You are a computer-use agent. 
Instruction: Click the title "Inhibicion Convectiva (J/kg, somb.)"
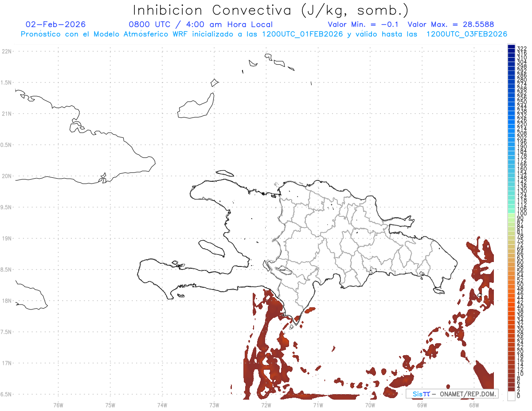[271, 10]
